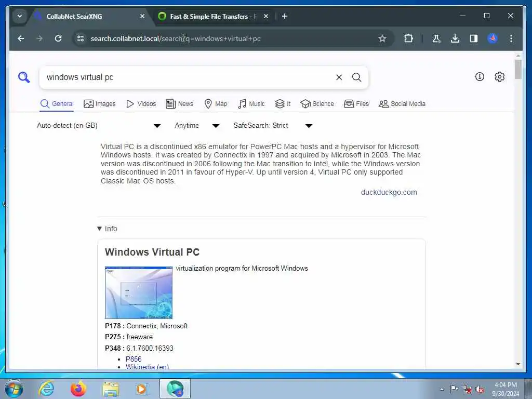Viewport: 532px width, 399px height.
Task: Click the Windows Virtual PC screenshot thumbnail
Action: (138, 292)
